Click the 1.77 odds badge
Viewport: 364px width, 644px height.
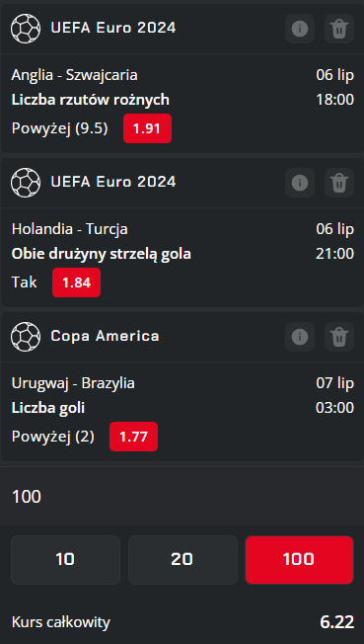coord(133,437)
